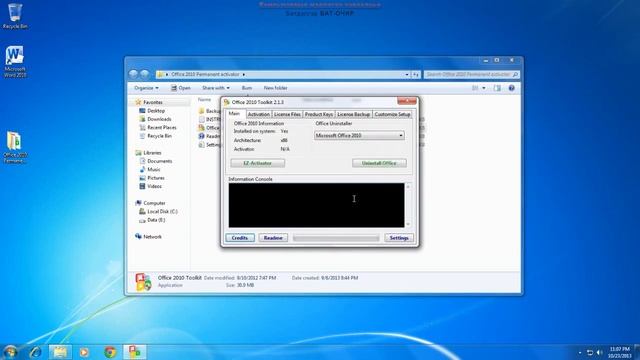The height and width of the screenshot is (360, 640).
Task: Click inside the Information Console
Action: pyautogui.click(x=316, y=205)
